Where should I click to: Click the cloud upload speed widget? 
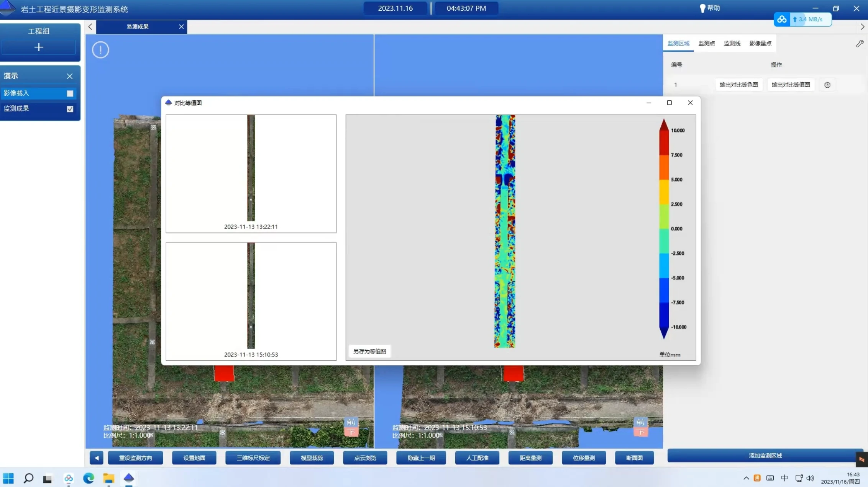[802, 20]
